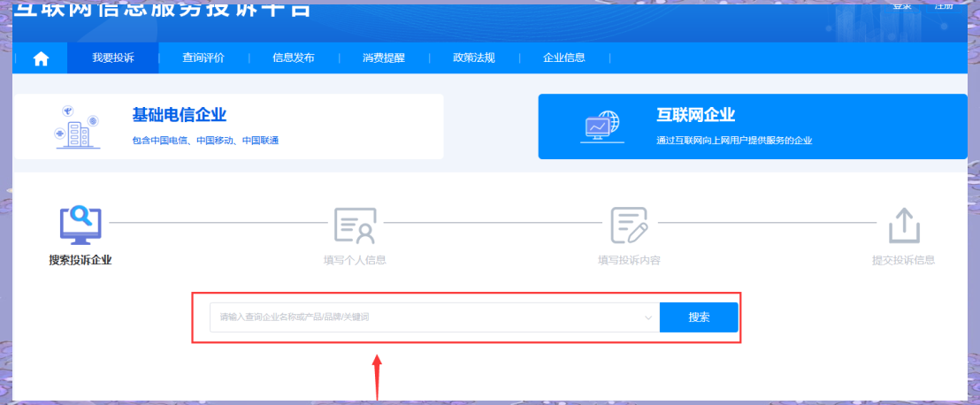
Task: Click the 提交投诉信息 upload icon
Action: pos(904,225)
